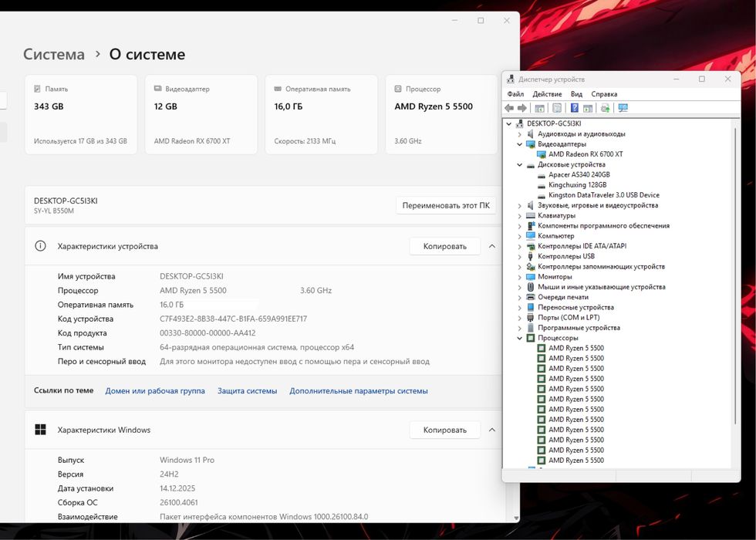Click the puzzle icon beside Компоненты программного обеспечения
Image resolution: width=756 pixels, height=540 pixels.
click(531, 225)
